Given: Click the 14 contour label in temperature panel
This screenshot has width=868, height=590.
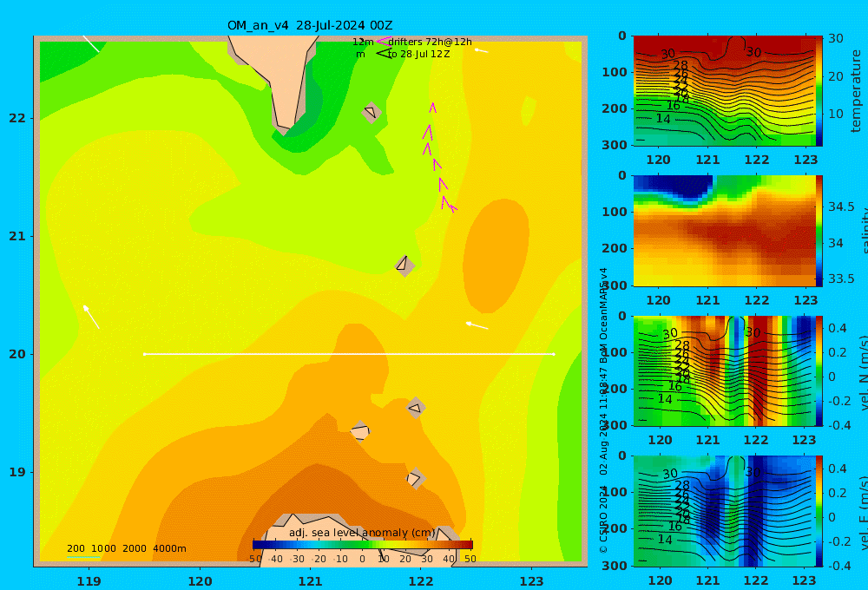Looking at the screenshot, I should tap(663, 119).
